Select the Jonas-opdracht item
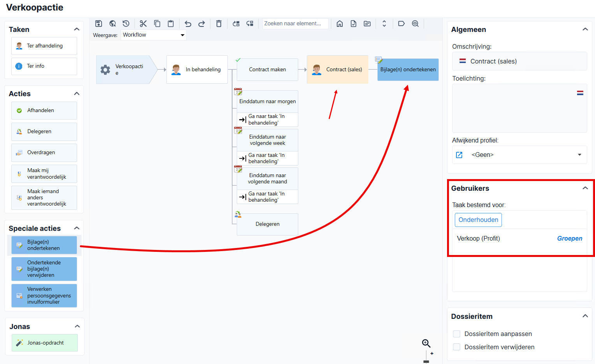This screenshot has height=364, width=595. click(x=45, y=343)
